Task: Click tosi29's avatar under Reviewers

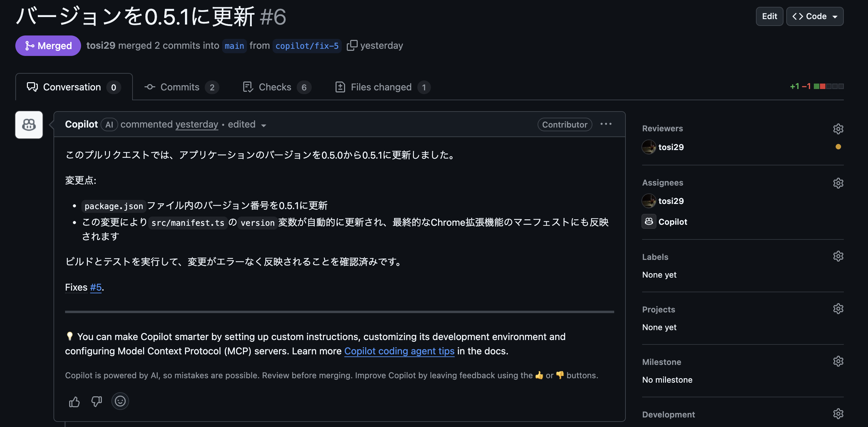Action: [x=649, y=147]
